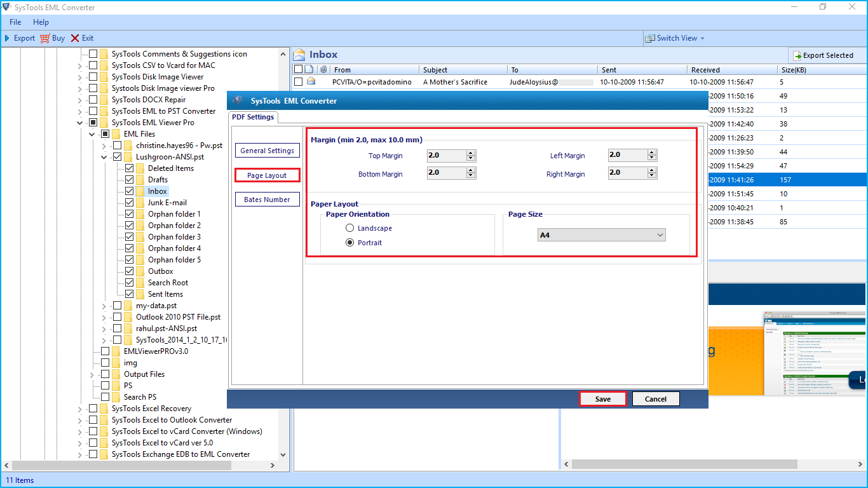
Task: Decrease Right Margin with down arrow
Action: tap(652, 176)
